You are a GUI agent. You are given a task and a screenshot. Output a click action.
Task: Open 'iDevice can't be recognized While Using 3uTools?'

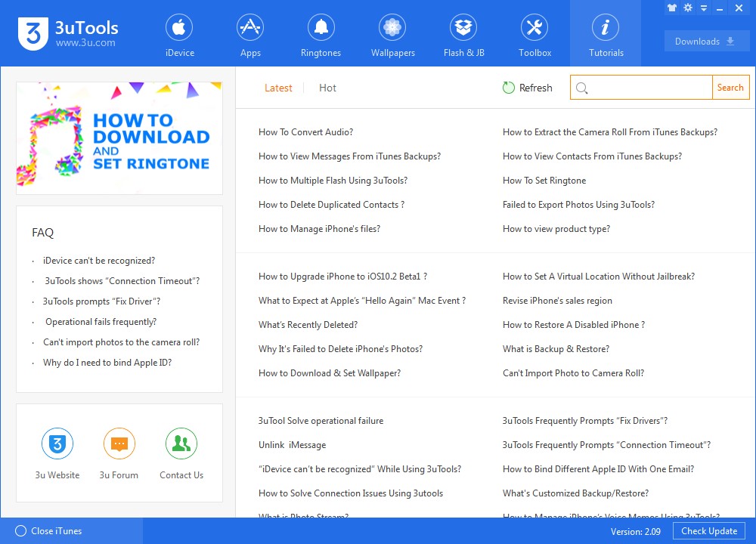[360, 469]
